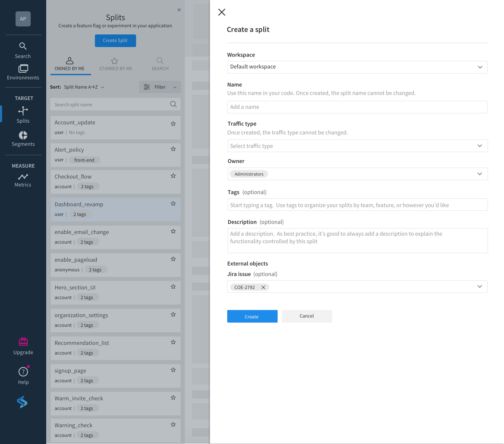Expand the Owner dropdown
This screenshot has width=504, height=444.
click(480, 173)
